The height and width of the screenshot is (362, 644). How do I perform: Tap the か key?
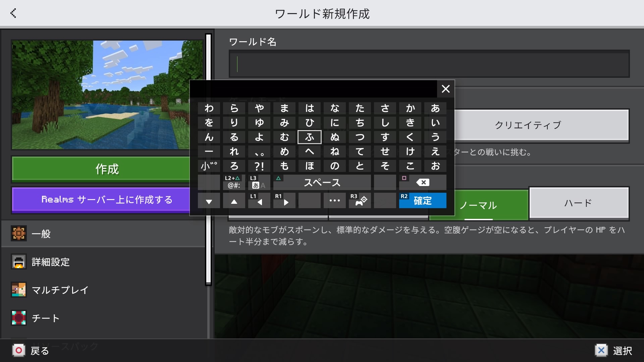[410, 108]
